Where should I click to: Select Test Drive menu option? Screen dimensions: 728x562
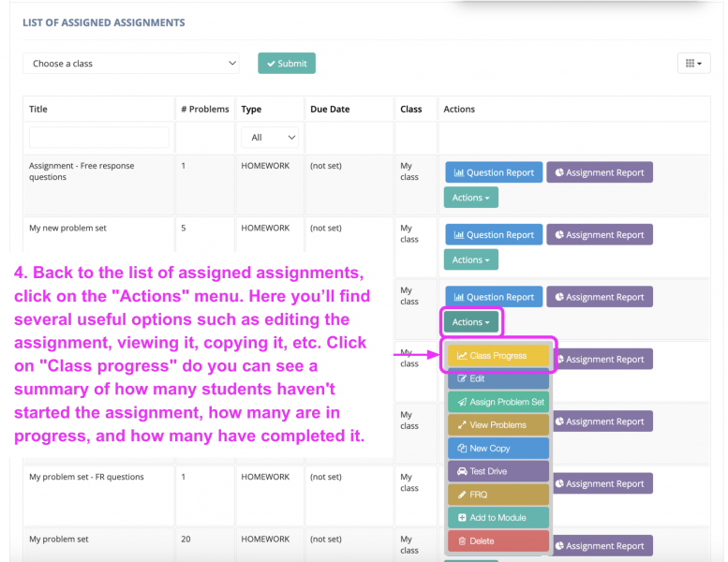[x=498, y=471]
